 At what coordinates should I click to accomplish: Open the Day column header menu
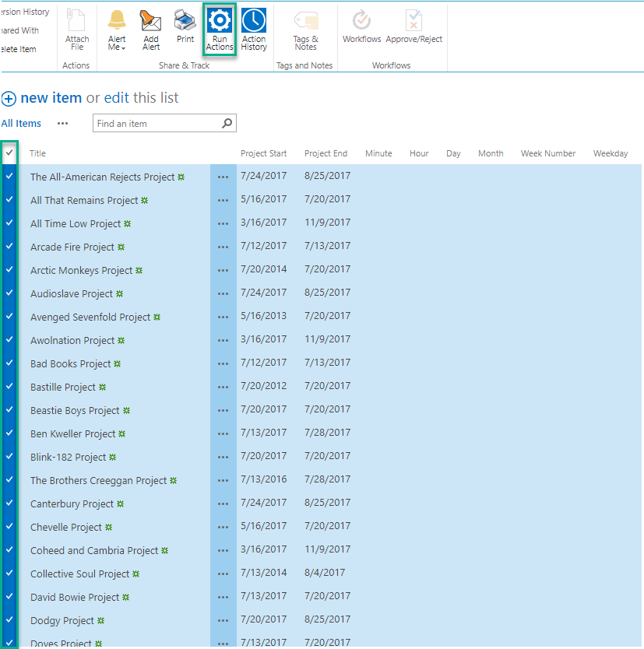pos(453,153)
